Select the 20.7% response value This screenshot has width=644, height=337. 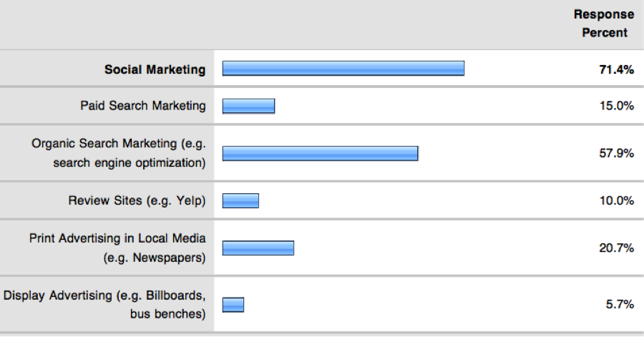[x=616, y=248]
